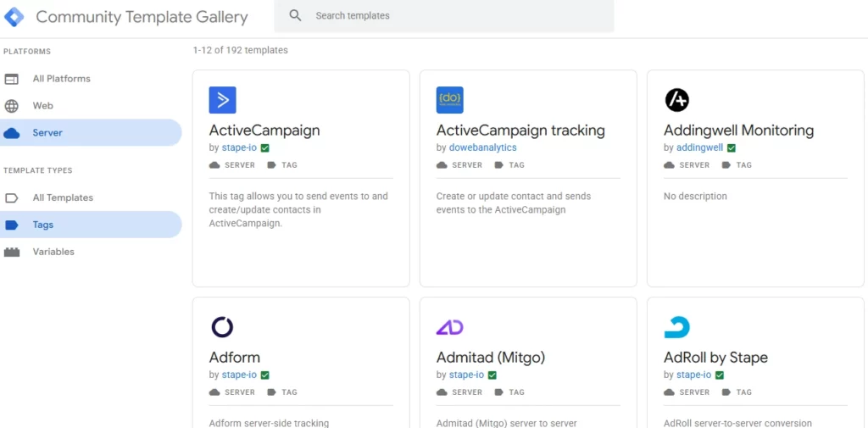Open the Adform template title
The width and height of the screenshot is (868, 428).
tap(234, 358)
